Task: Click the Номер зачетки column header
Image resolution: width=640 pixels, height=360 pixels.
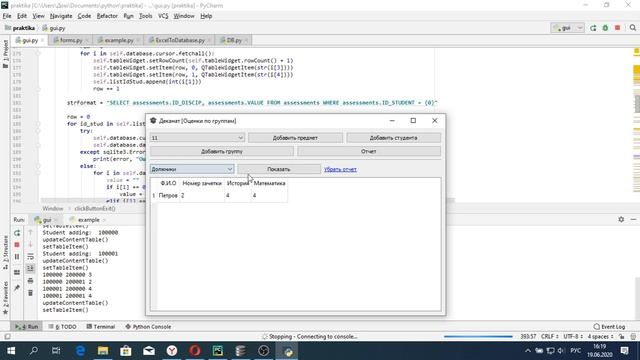Action: pyautogui.click(x=202, y=183)
